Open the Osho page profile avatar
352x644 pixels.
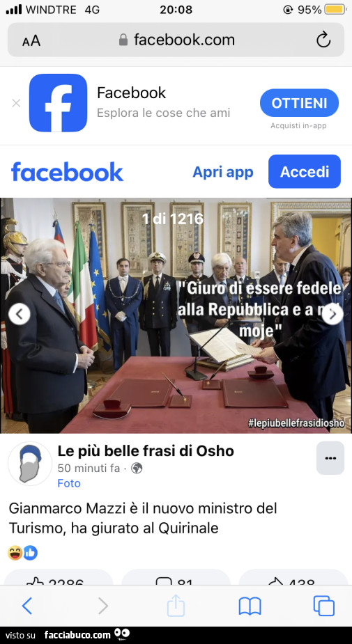pos(30,463)
